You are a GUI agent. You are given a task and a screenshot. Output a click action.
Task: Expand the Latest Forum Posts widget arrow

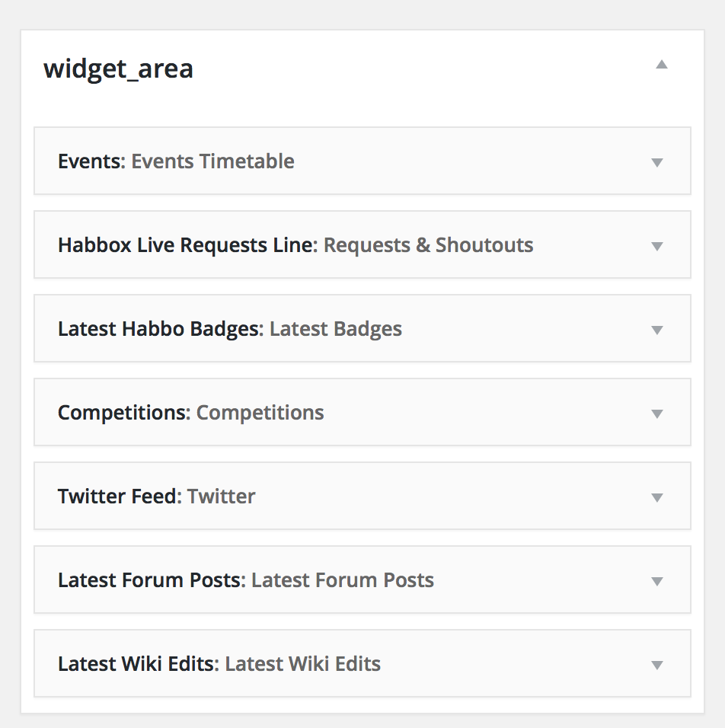pos(657,581)
